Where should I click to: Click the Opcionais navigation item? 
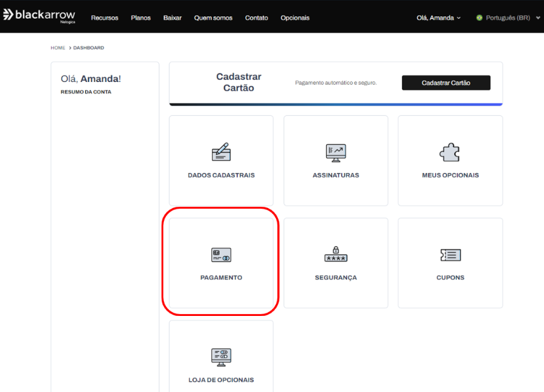click(295, 18)
